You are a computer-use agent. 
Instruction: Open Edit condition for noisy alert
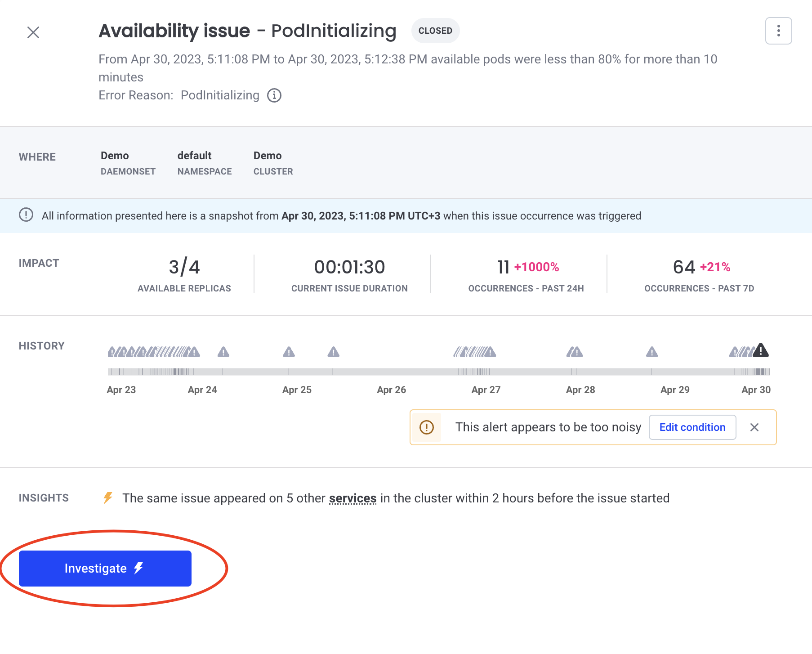point(692,427)
